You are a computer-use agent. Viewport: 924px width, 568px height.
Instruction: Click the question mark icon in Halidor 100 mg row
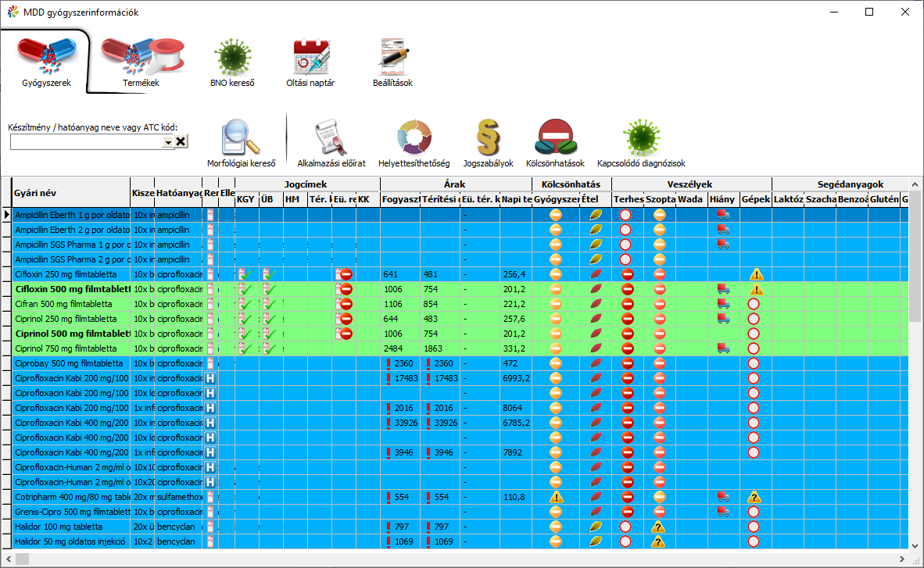pos(659,527)
